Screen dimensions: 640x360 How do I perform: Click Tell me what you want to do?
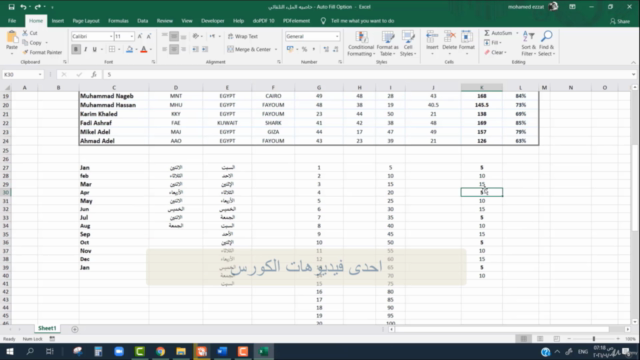pos(362,21)
